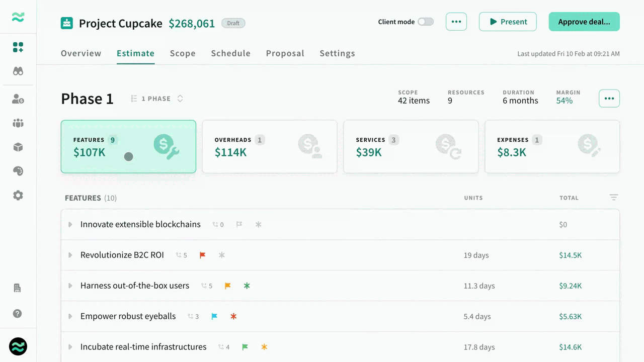Viewport: 644px width, 362px height.
Task: Click the help question mark icon
Action: (18, 313)
